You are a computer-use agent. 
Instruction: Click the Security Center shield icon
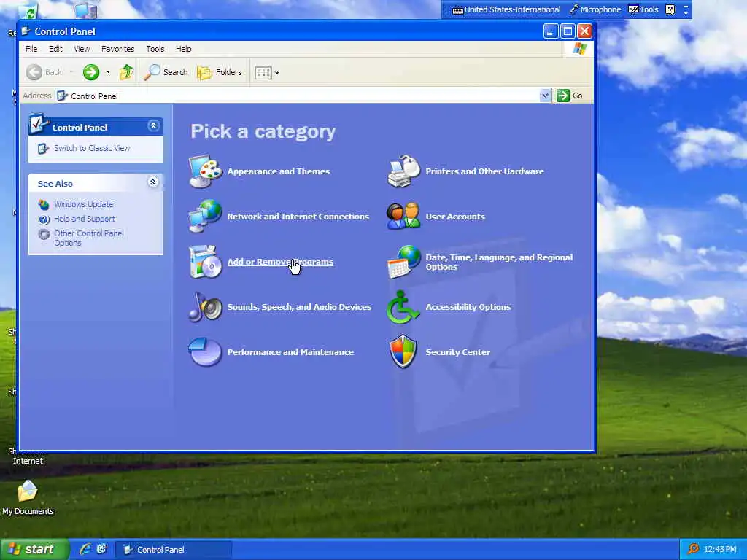click(x=403, y=352)
